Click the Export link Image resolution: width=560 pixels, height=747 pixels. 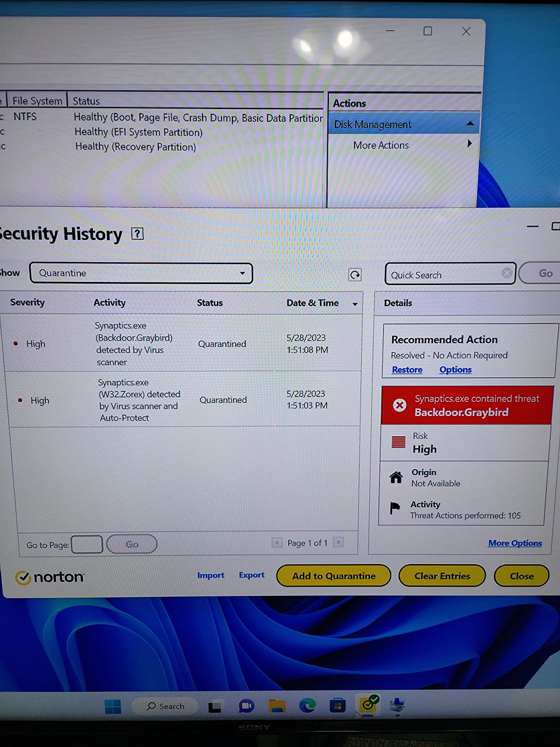pos(252,575)
